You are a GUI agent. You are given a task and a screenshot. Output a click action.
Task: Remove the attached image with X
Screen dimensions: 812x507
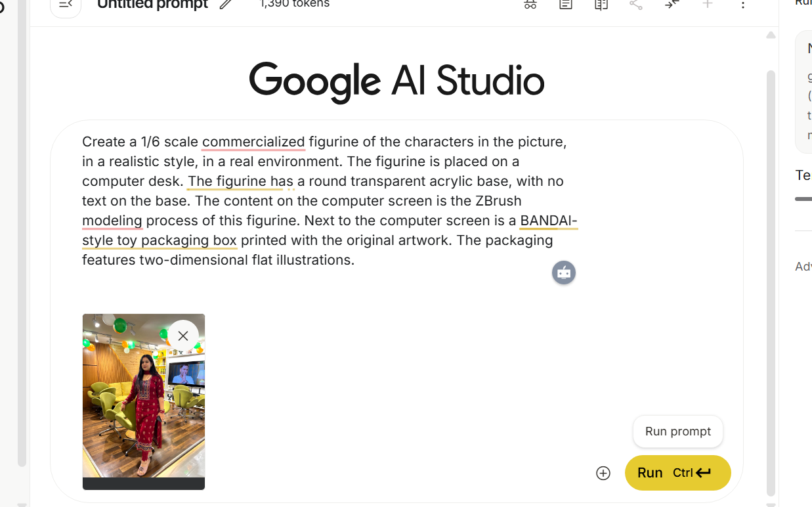[183, 336]
